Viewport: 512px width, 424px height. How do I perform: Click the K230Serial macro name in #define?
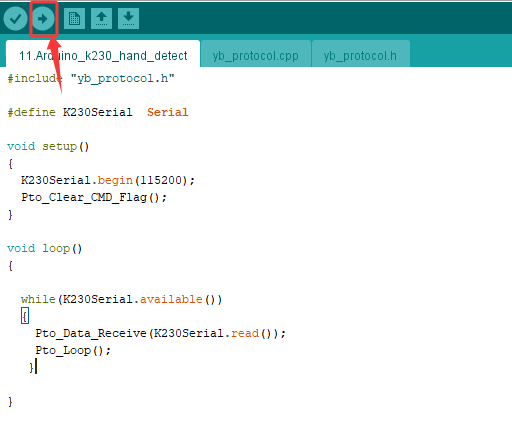[x=98, y=112]
